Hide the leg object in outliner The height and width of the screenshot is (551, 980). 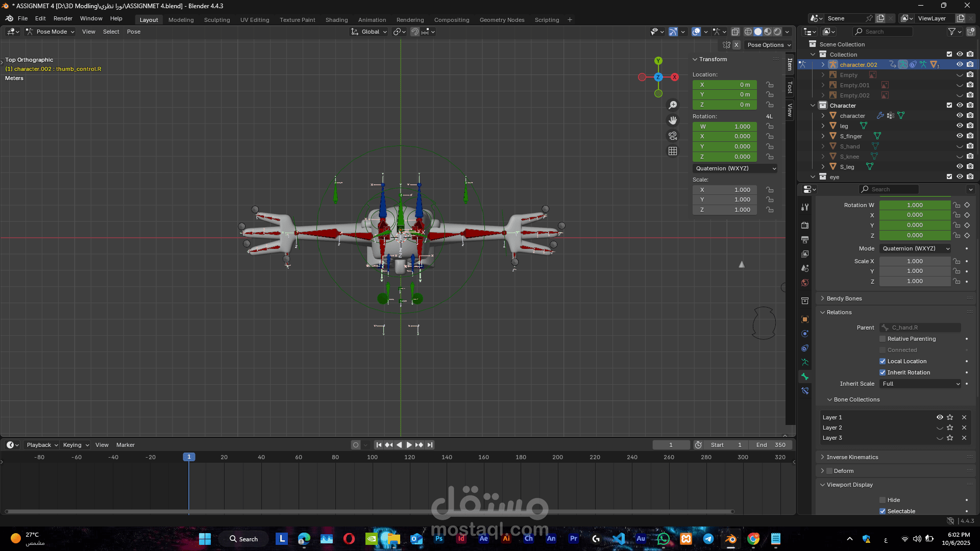(x=960, y=126)
